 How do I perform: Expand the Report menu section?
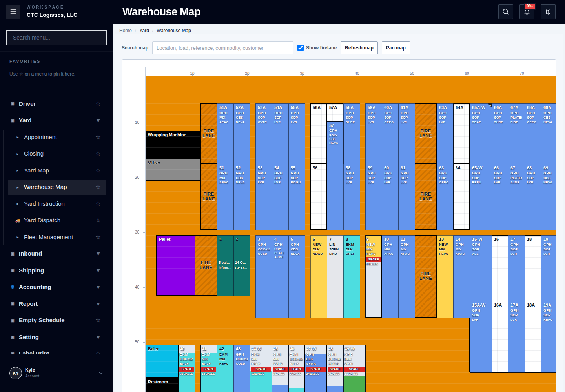point(98,304)
